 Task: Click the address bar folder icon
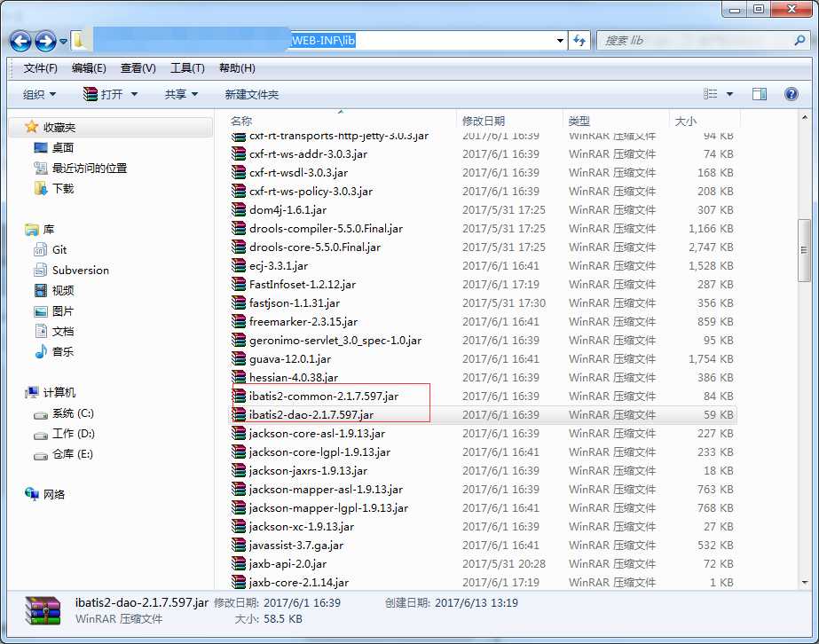[x=80, y=40]
